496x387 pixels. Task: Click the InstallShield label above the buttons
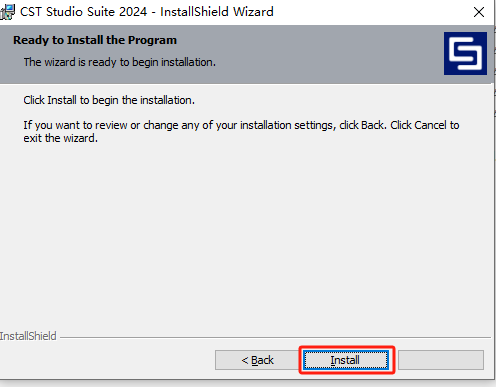tap(28, 336)
